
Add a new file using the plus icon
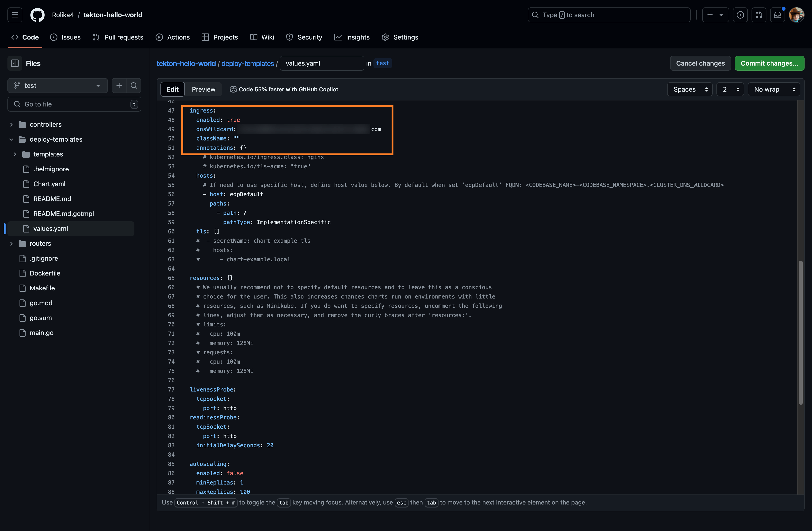(119, 85)
